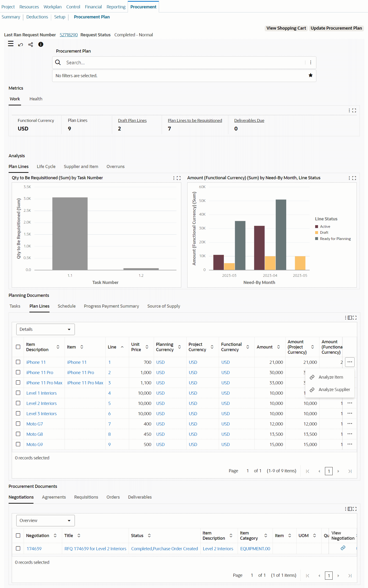Click Draft Plan Lines metric link
368x588 pixels.
(x=132, y=120)
